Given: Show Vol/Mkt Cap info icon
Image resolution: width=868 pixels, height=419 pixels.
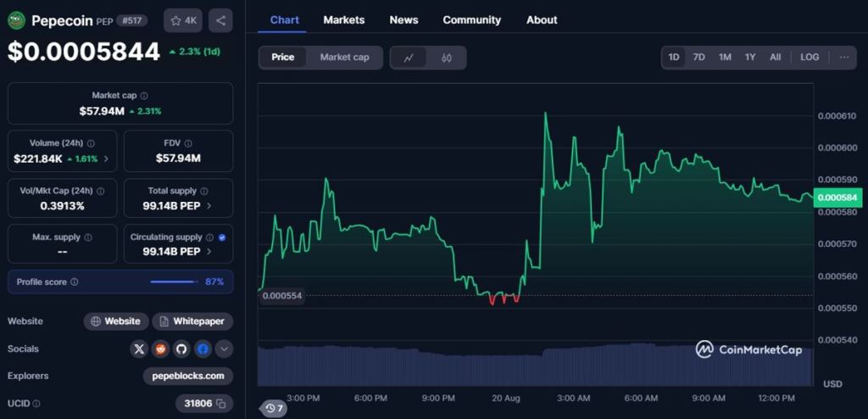Looking at the screenshot, I should point(100,191).
